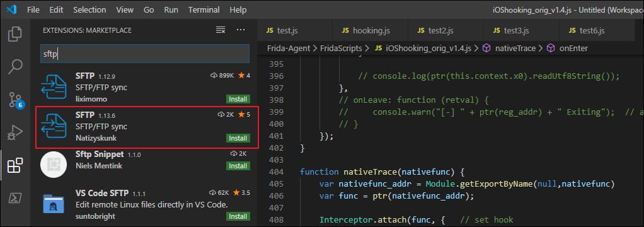
Task: Click EXTENSIONS: MARKETPLACE panel title
Action: click(x=88, y=30)
